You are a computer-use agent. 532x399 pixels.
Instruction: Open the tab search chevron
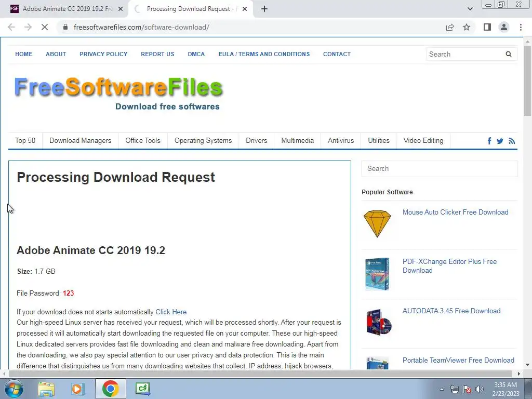tap(470, 9)
